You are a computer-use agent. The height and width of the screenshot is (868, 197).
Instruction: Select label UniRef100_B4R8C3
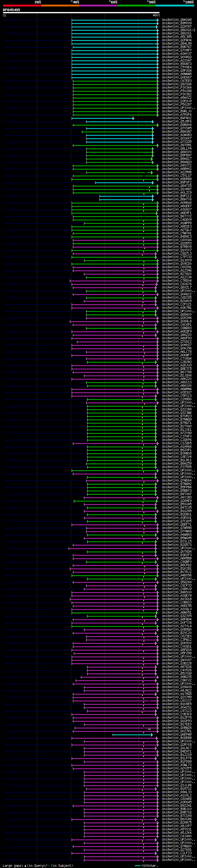(177, 236)
